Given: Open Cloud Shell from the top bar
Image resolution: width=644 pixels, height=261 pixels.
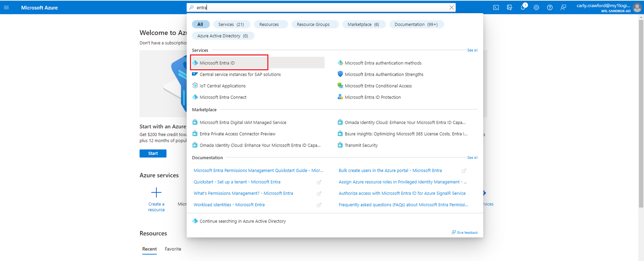Looking at the screenshot, I should 496,8.
